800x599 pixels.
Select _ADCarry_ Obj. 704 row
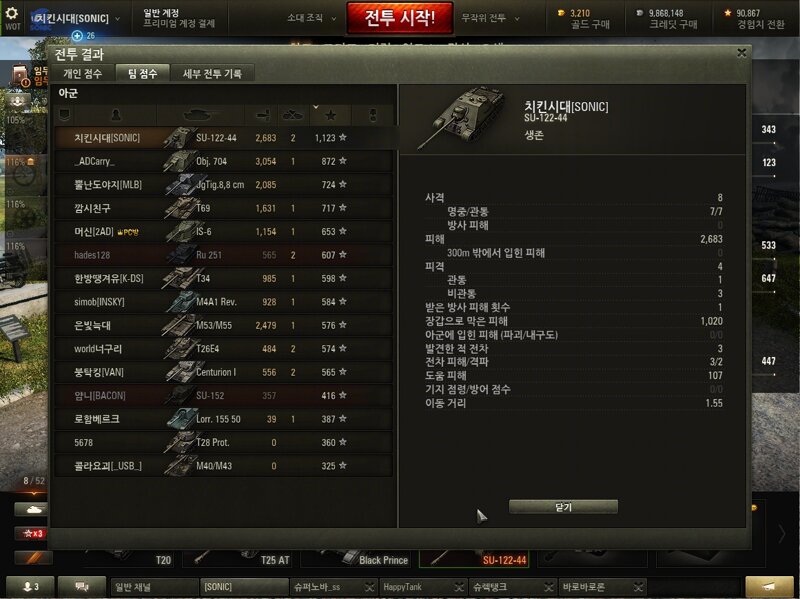tap(224, 161)
